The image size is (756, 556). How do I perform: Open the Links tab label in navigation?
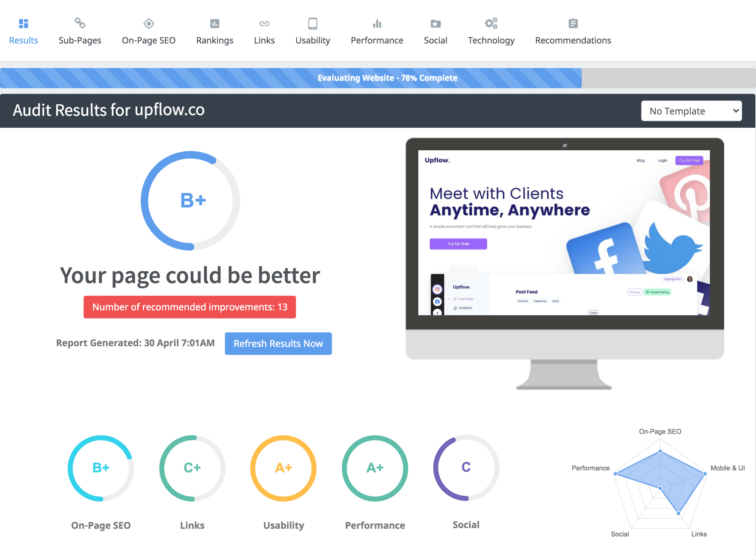(x=264, y=40)
